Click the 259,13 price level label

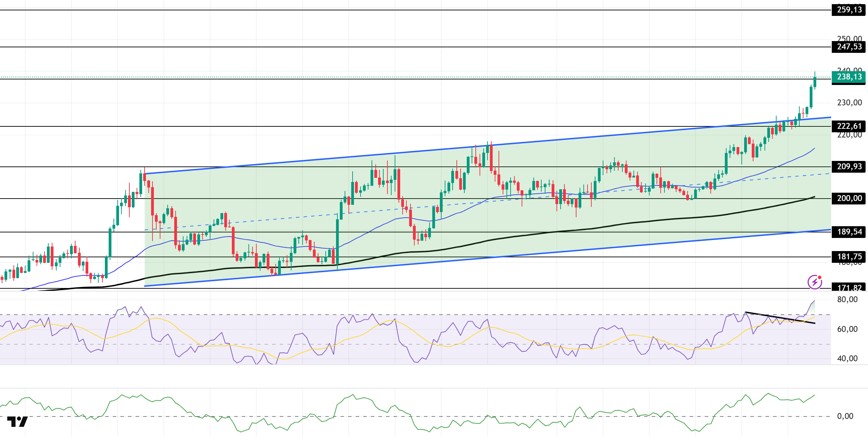(849, 10)
